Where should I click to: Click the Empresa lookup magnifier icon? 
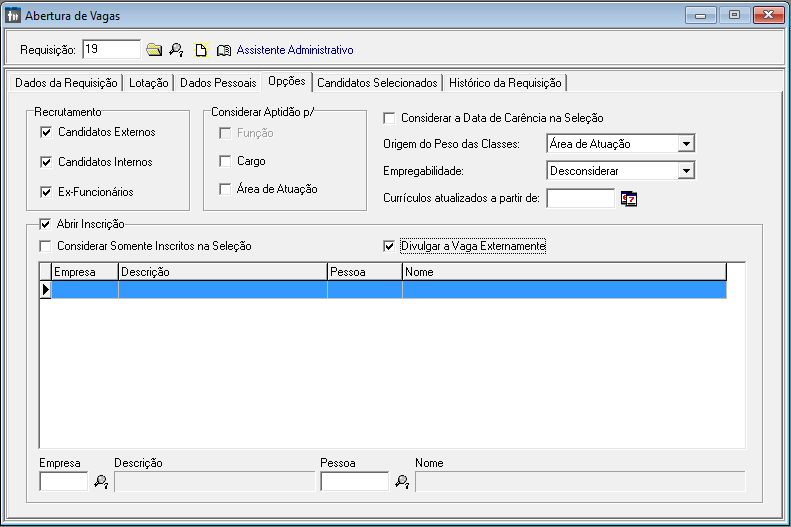(x=101, y=482)
